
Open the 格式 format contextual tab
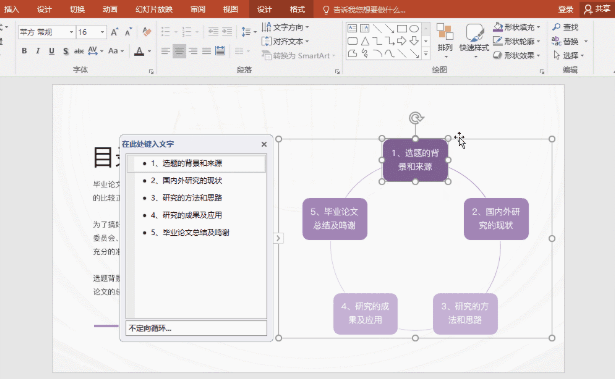click(297, 9)
